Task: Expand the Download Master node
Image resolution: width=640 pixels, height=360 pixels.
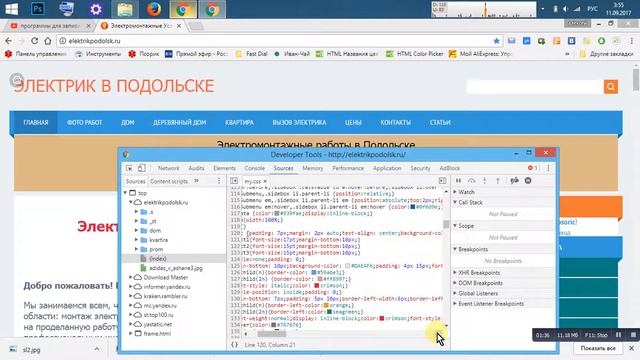Action: 131,277
